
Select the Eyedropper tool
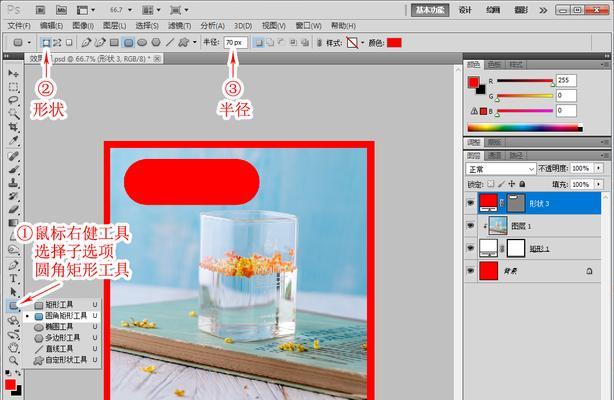[x=13, y=140]
